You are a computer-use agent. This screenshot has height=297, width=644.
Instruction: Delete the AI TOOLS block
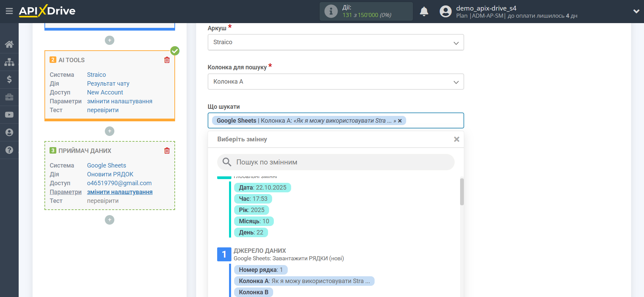point(167,60)
